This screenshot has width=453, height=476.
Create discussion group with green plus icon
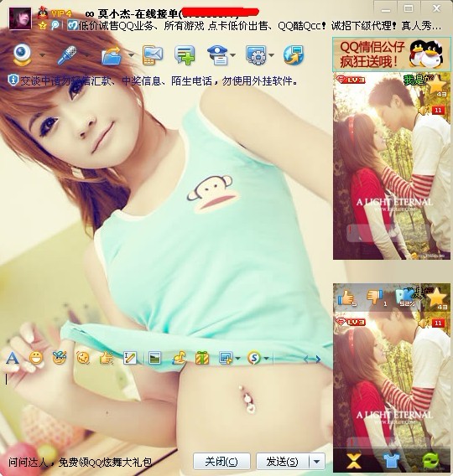click(185, 55)
